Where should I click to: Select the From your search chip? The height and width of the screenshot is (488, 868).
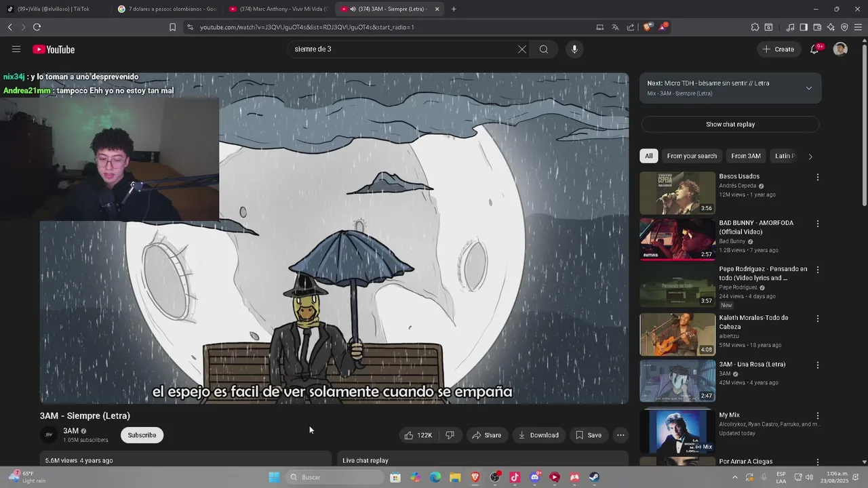point(692,156)
